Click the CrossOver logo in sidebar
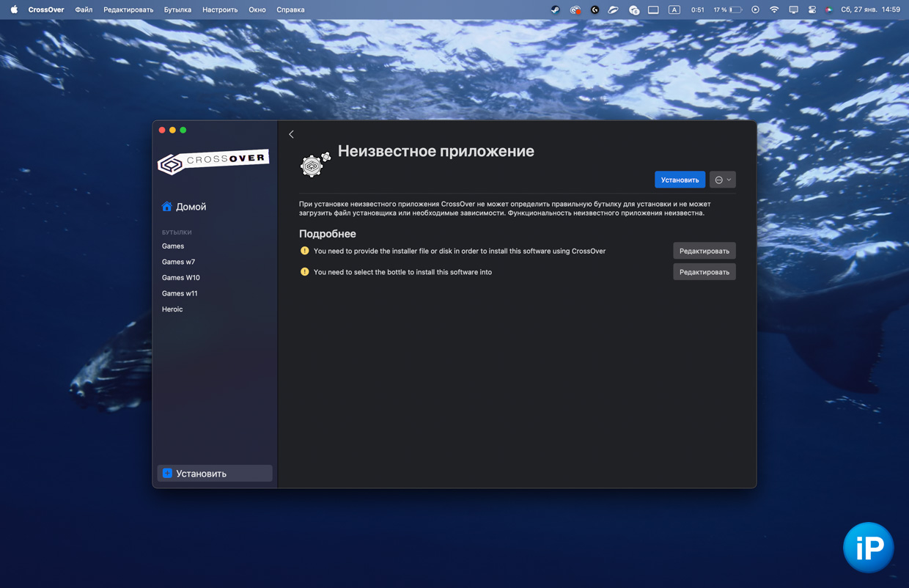This screenshot has height=588, width=909. coord(213,161)
